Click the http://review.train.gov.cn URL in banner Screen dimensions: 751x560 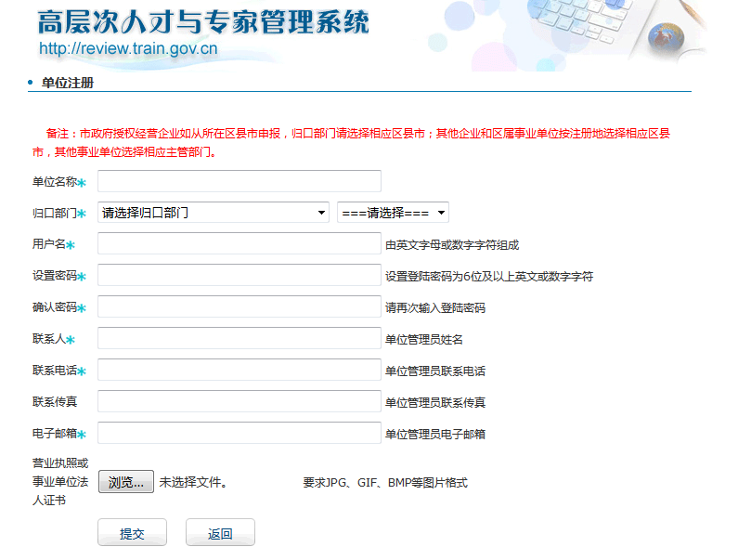point(128,48)
